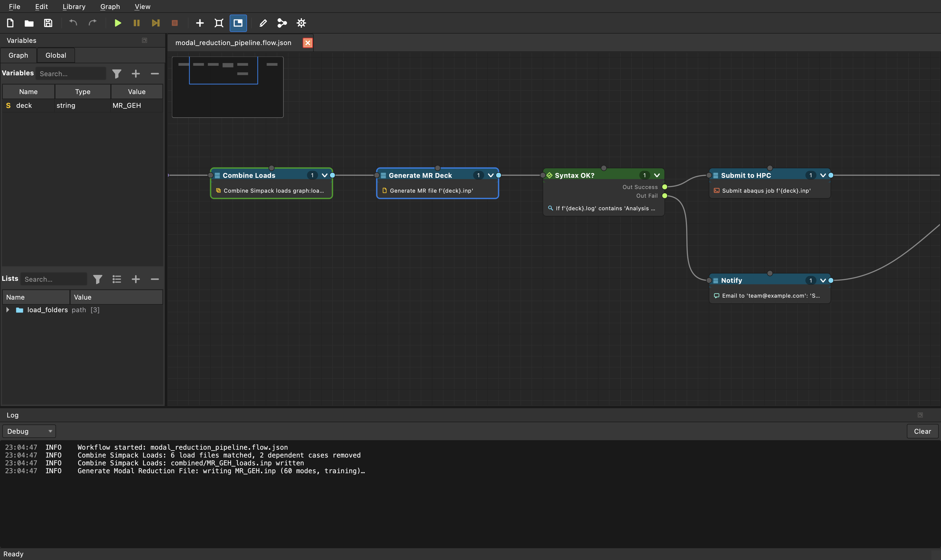Collapse the Generate MR Deck node chevron

[491, 176]
